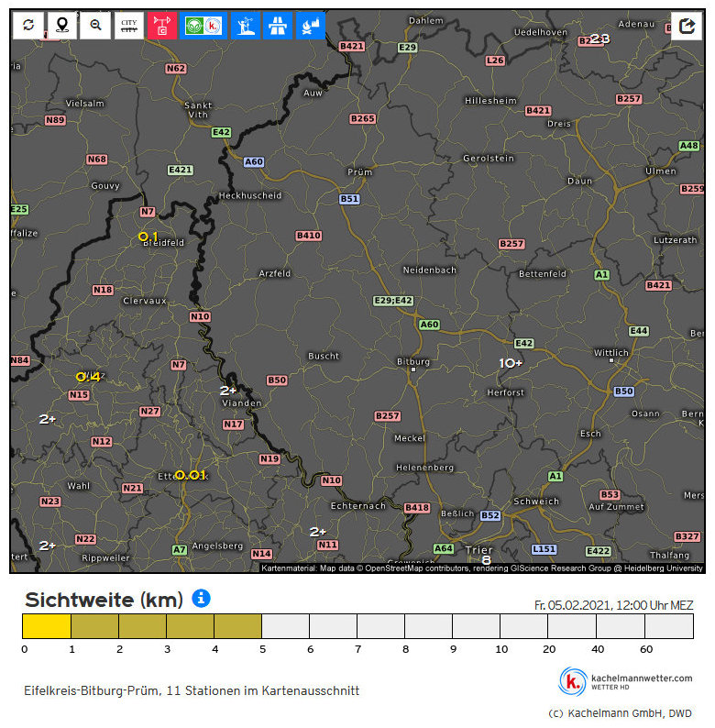The image size is (715, 728).
Task: Toggle the red weather station layer button
Action: [x=163, y=26]
